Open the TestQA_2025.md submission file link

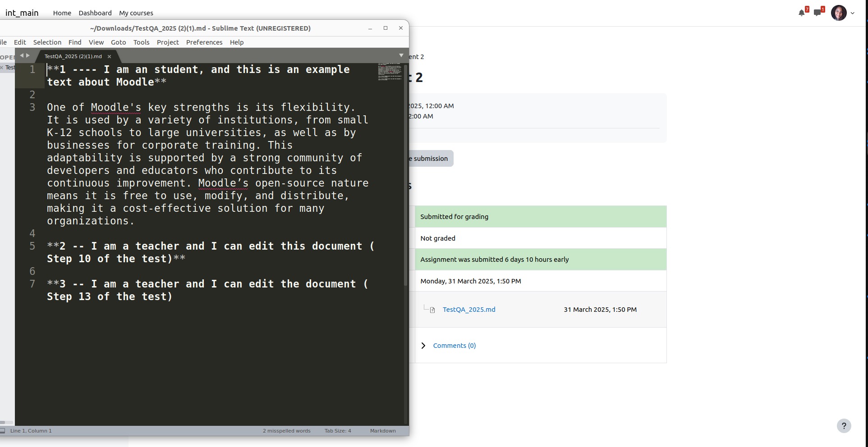tap(469, 310)
